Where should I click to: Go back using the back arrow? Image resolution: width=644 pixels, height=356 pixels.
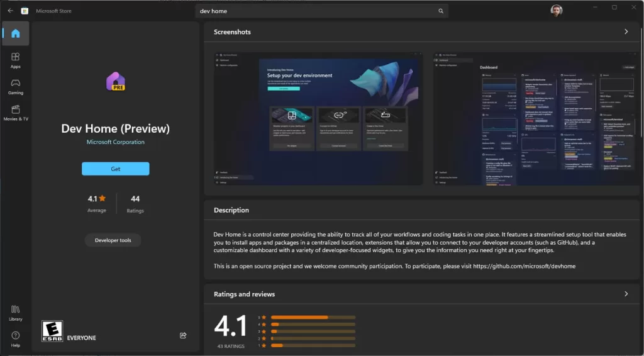10,11
